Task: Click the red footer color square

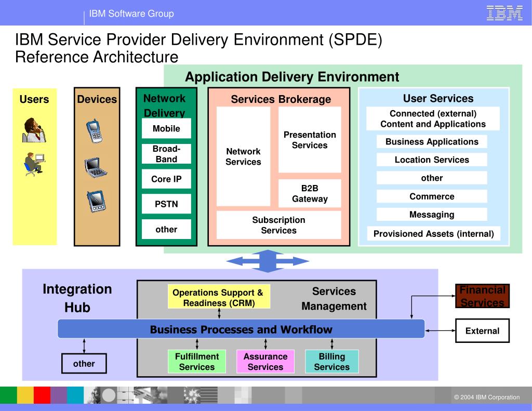Action: click(x=42, y=395)
